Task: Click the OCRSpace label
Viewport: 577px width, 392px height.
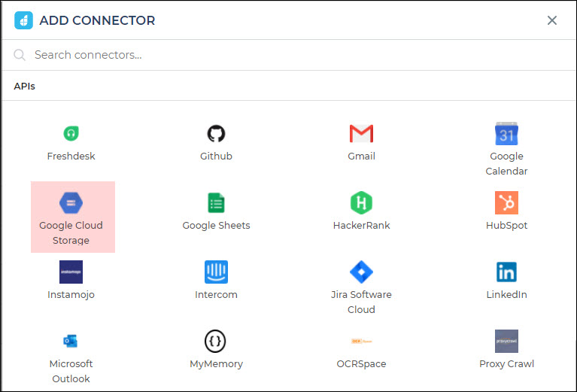Action: tap(361, 363)
